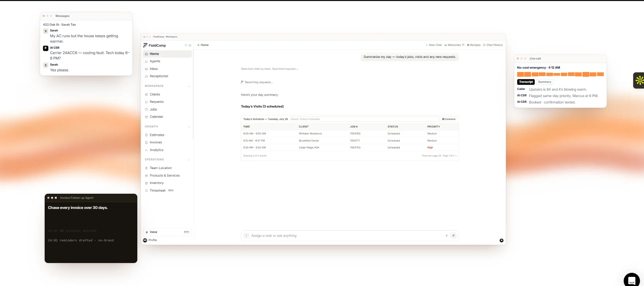Viewport: 644px width, 286px height.
Task: Toggle the sidebar collapse panel icon
Action: click(x=190, y=45)
